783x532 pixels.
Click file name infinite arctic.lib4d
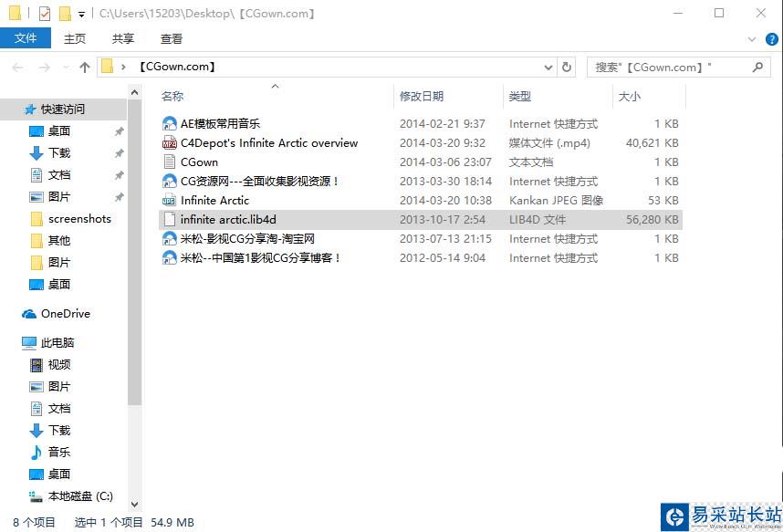point(228,219)
